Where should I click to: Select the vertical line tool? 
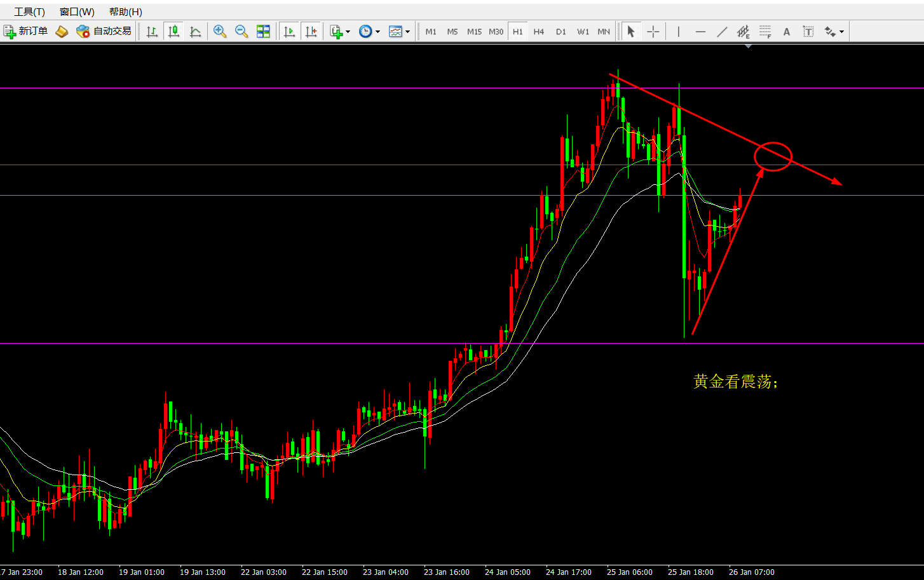click(x=679, y=31)
